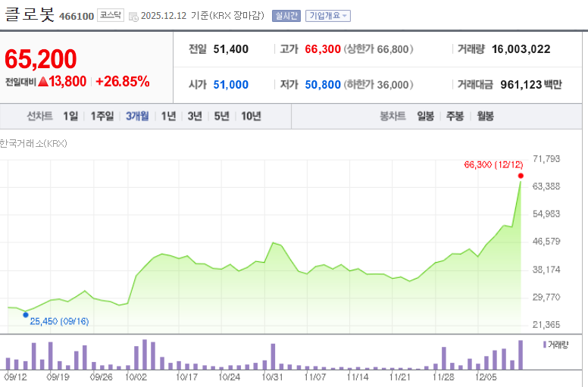
Task: Click the 시가 value 51,000
Action: [x=230, y=85]
